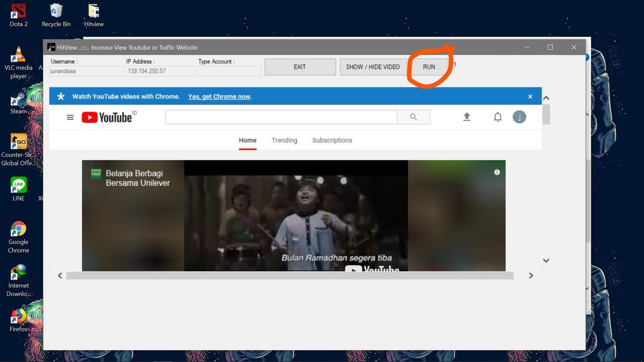Image resolution: width=644 pixels, height=362 pixels.
Task: Dismiss the Chrome promotion banner
Action: coord(530,97)
